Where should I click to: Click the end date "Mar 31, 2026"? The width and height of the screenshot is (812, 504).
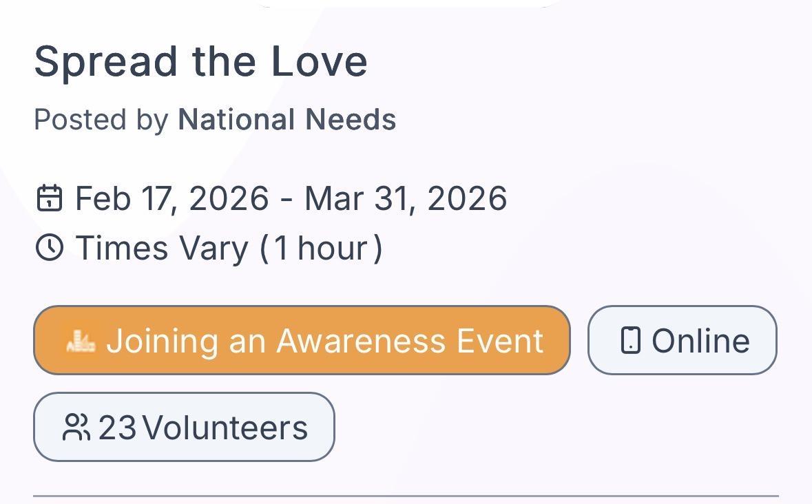tap(406, 198)
